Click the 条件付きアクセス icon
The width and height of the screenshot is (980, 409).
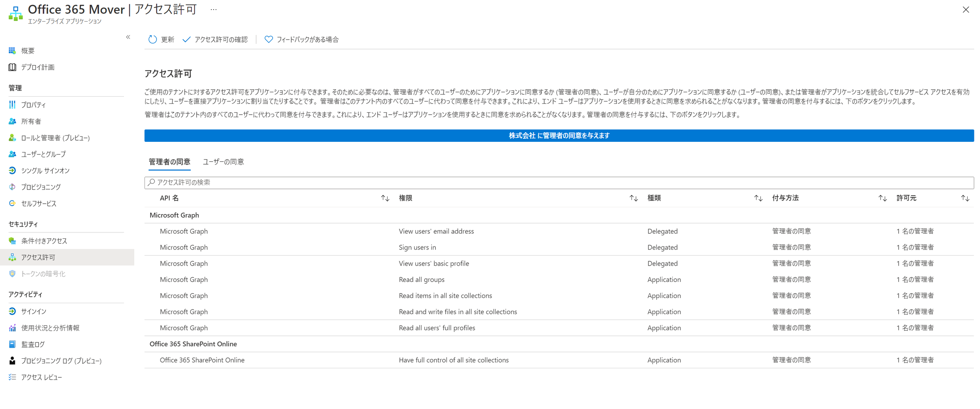pos(12,241)
